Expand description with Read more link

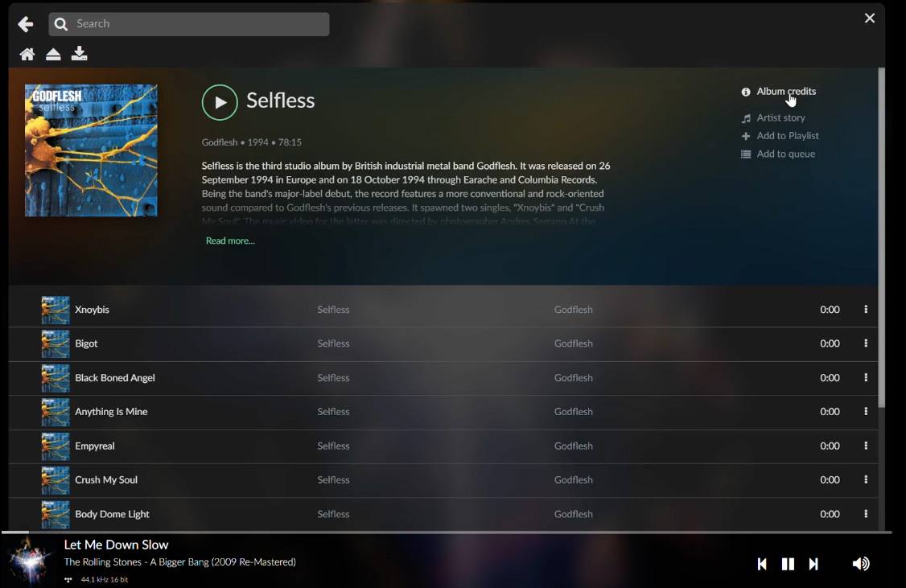[x=230, y=241]
